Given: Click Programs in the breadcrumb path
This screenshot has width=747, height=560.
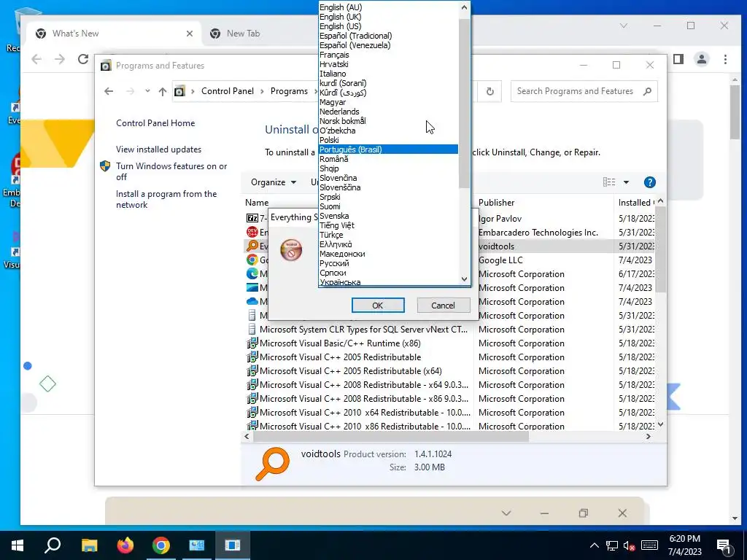Looking at the screenshot, I should click(289, 91).
